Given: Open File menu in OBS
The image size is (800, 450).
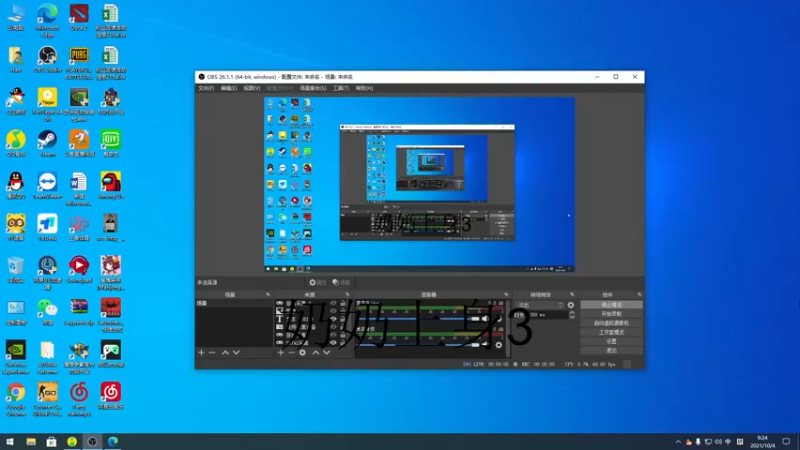Looking at the screenshot, I should tap(206, 88).
